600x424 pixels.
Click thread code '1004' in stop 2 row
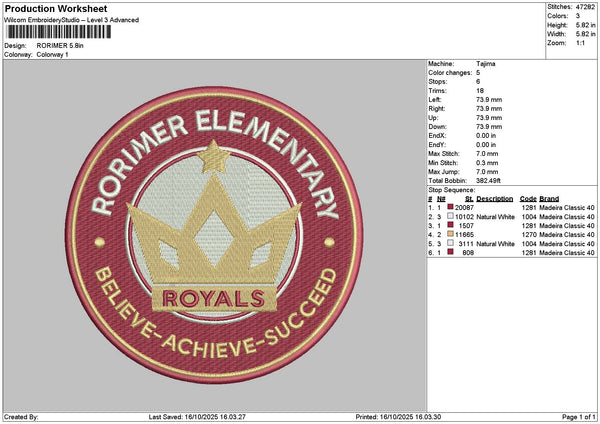pos(528,217)
